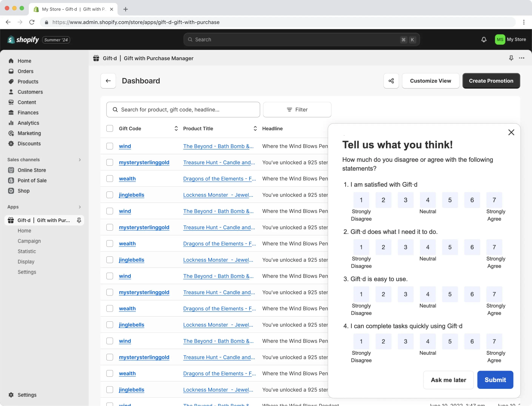Click the back arrow next to Dashboard

tap(108, 81)
